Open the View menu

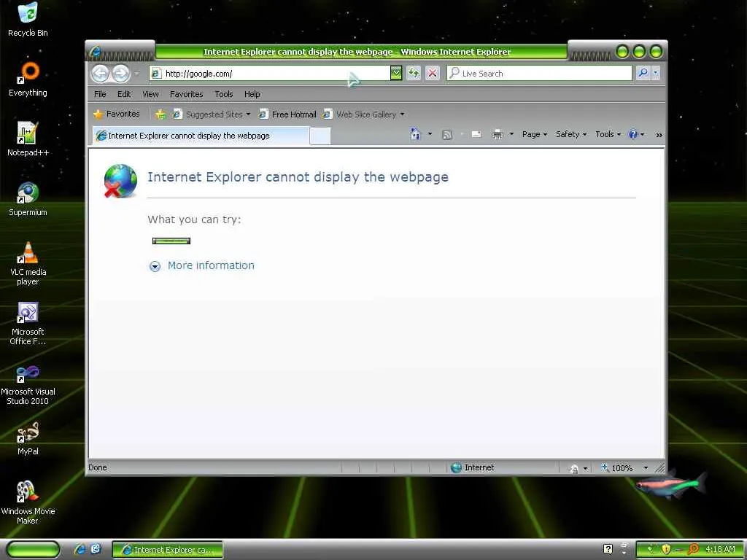click(150, 94)
